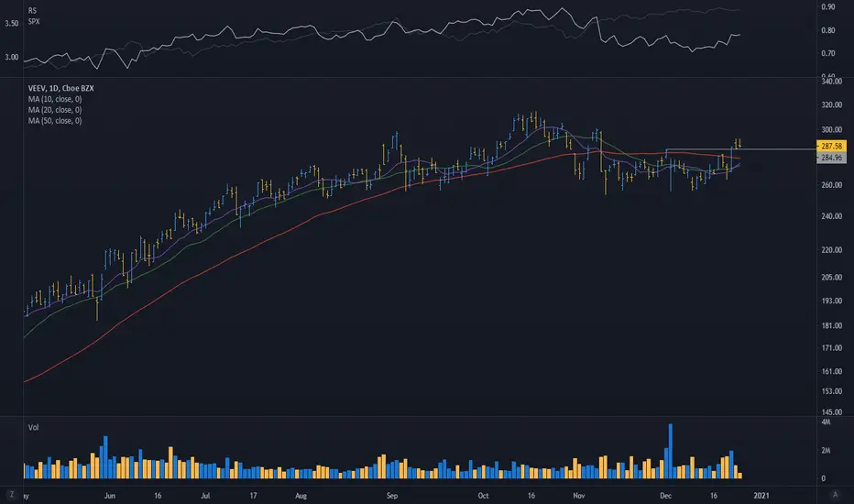Screen dimensions: 854x504
Task: Click the Sep marker on the time axis
Action: (x=392, y=496)
